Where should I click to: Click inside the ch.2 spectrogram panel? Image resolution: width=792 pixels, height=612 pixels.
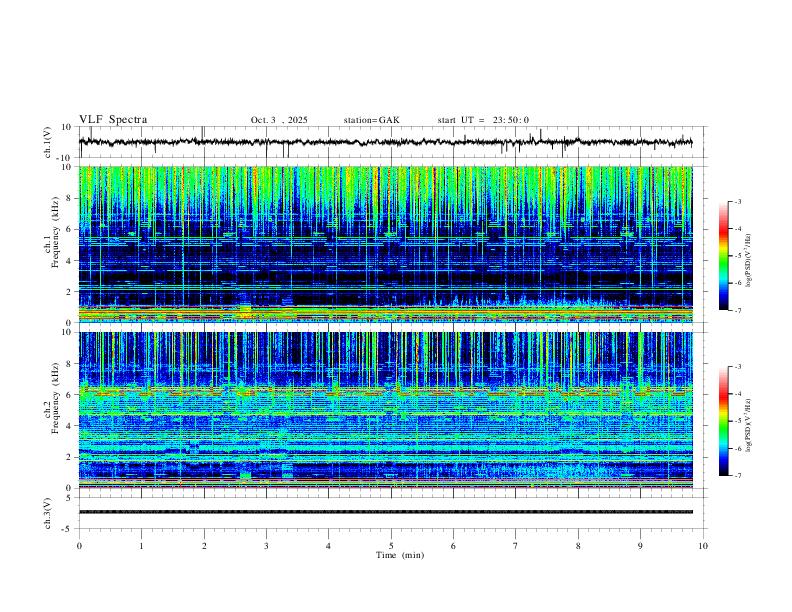coord(385,410)
